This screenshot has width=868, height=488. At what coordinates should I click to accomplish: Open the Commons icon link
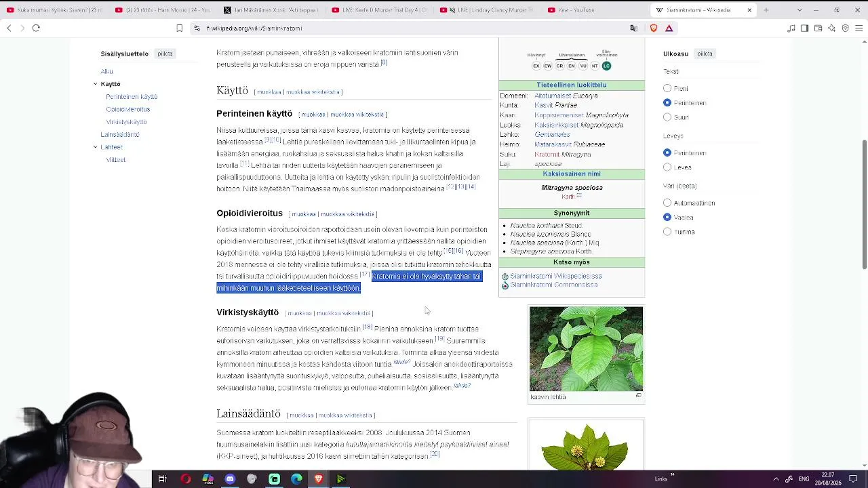tap(505, 285)
